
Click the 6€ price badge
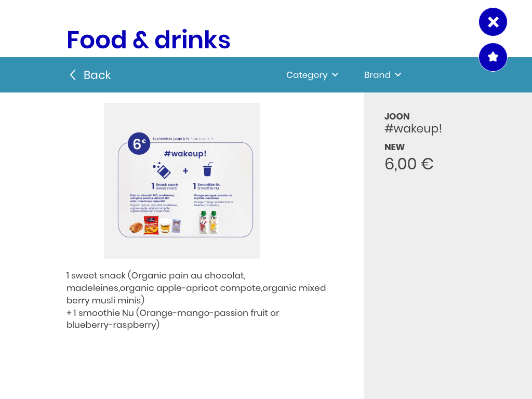tap(139, 143)
